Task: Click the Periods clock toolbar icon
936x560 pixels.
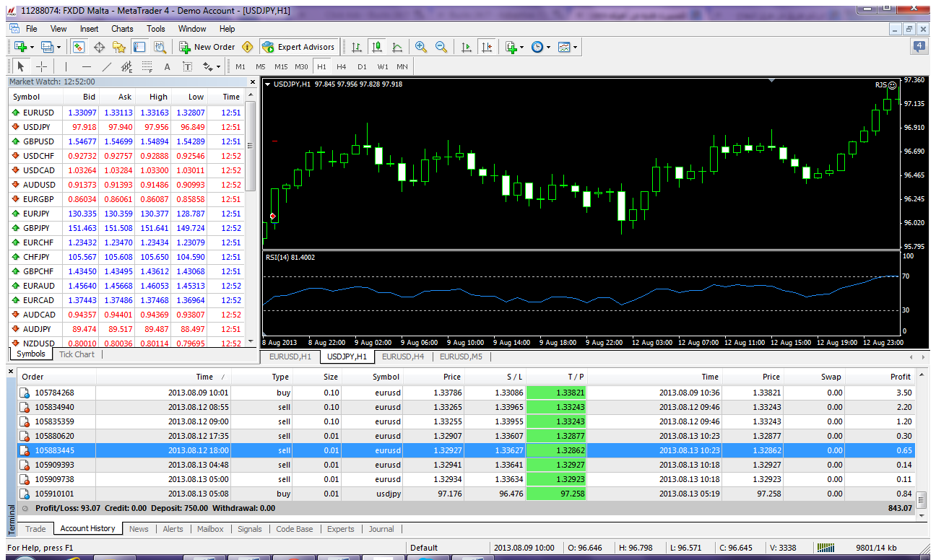Action: [537, 47]
